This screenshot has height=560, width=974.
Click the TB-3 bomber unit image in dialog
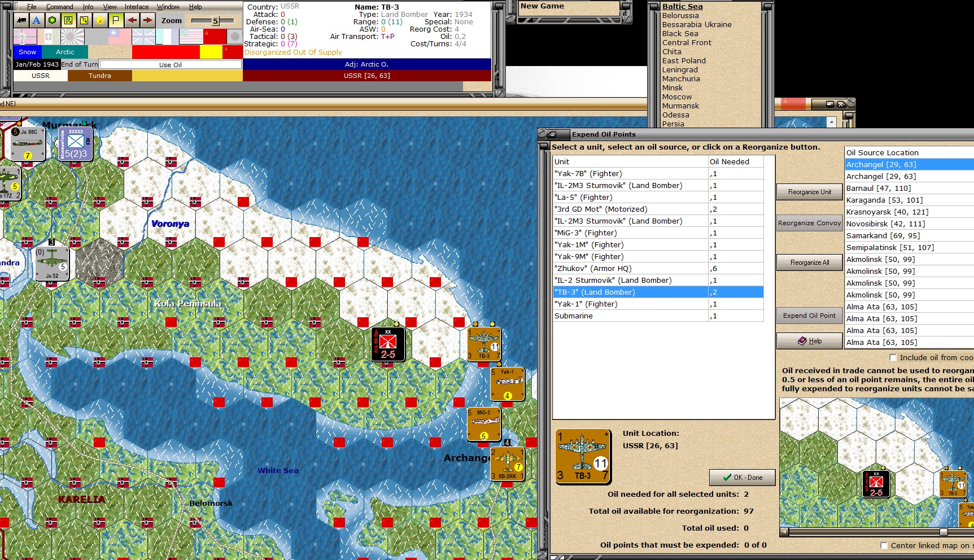[583, 457]
